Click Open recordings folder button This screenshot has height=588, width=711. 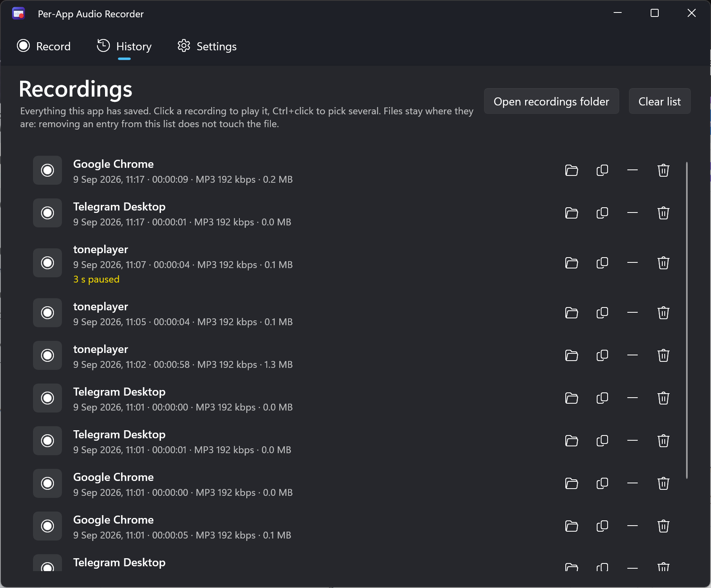[x=551, y=101]
